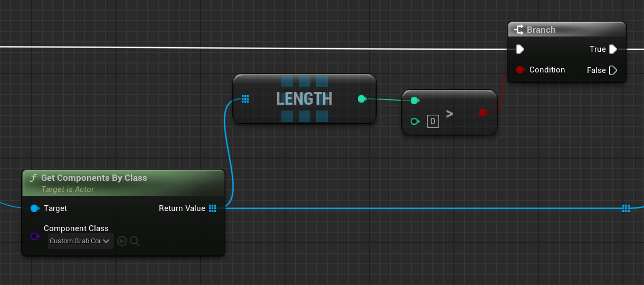Click the purple Component Class pin
644x285 pixels.
[35, 236]
